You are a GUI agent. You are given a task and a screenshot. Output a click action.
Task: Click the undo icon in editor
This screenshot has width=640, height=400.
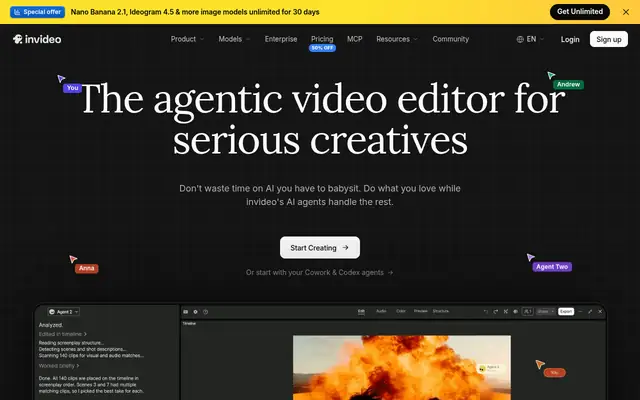click(x=486, y=311)
